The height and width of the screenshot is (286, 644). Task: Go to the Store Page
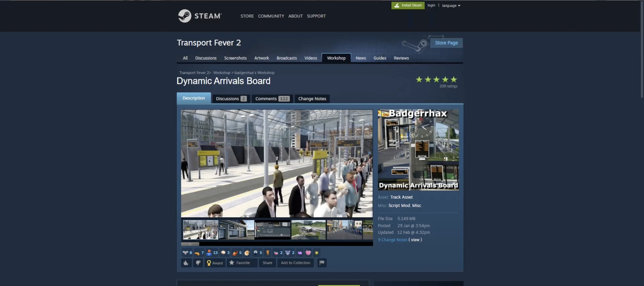coord(446,43)
